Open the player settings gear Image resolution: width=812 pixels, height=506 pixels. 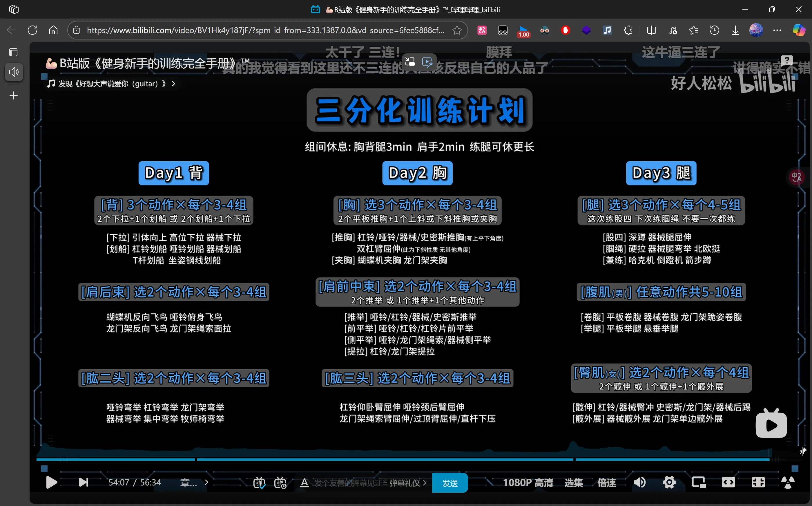[669, 482]
